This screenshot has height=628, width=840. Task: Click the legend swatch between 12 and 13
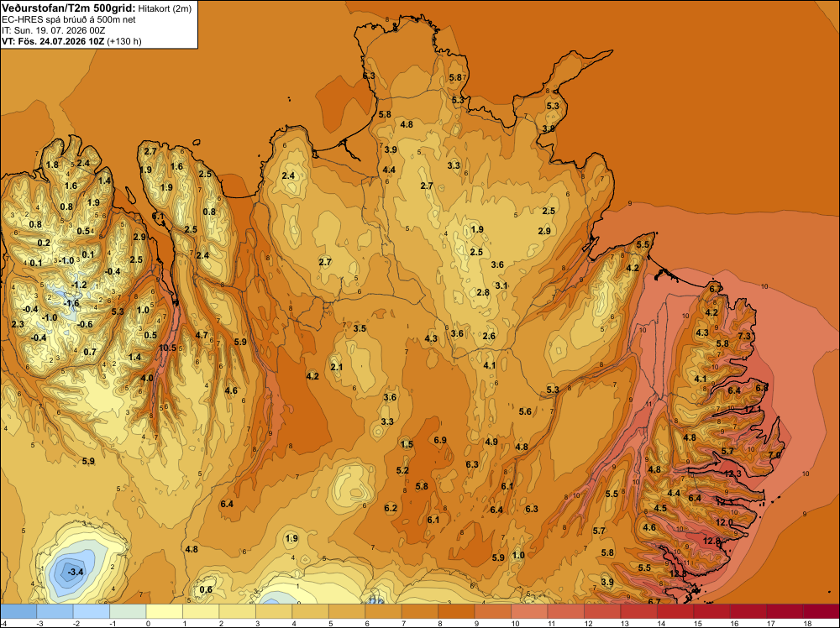click(x=601, y=611)
